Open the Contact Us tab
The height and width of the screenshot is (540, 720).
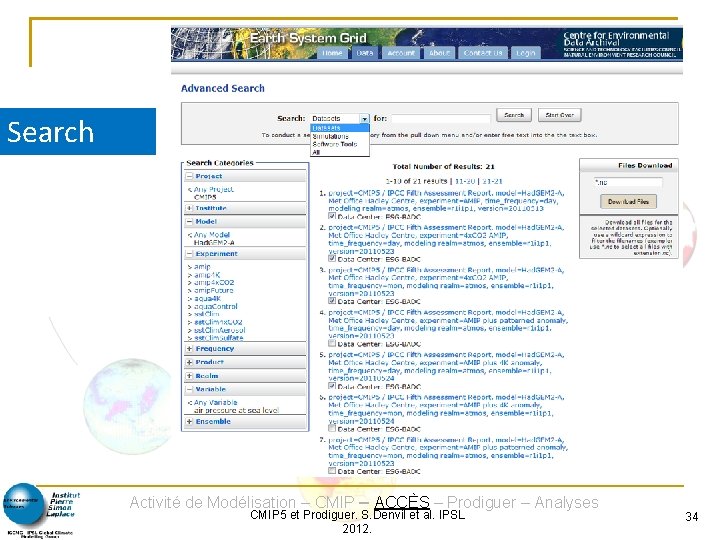pos(483,53)
